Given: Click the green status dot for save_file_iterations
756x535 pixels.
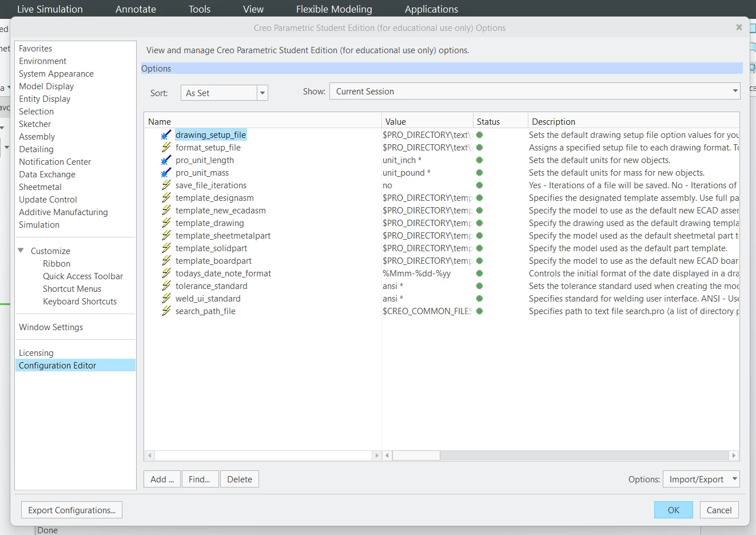Looking at the screenshot, I should tap(479, 185).
